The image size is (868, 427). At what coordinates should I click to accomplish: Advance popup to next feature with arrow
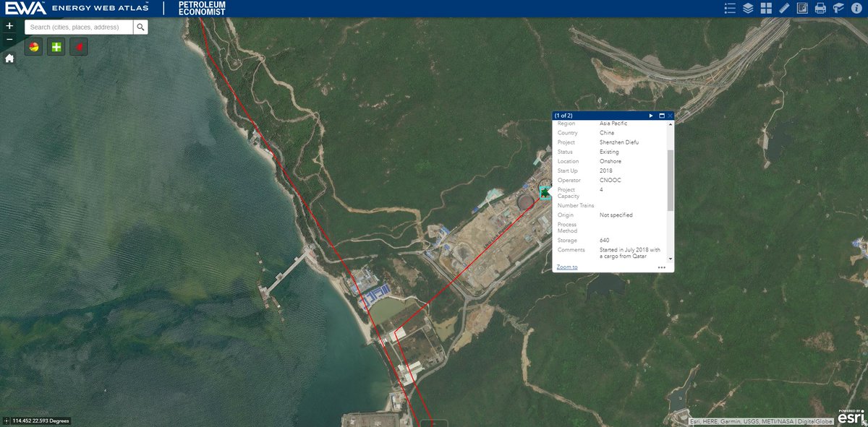tap(650, 116)
